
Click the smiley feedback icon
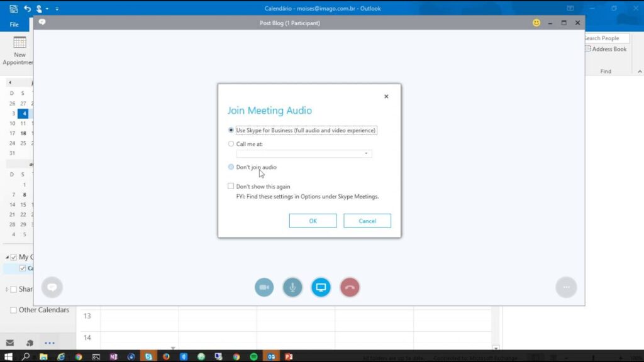pos(536,23)
